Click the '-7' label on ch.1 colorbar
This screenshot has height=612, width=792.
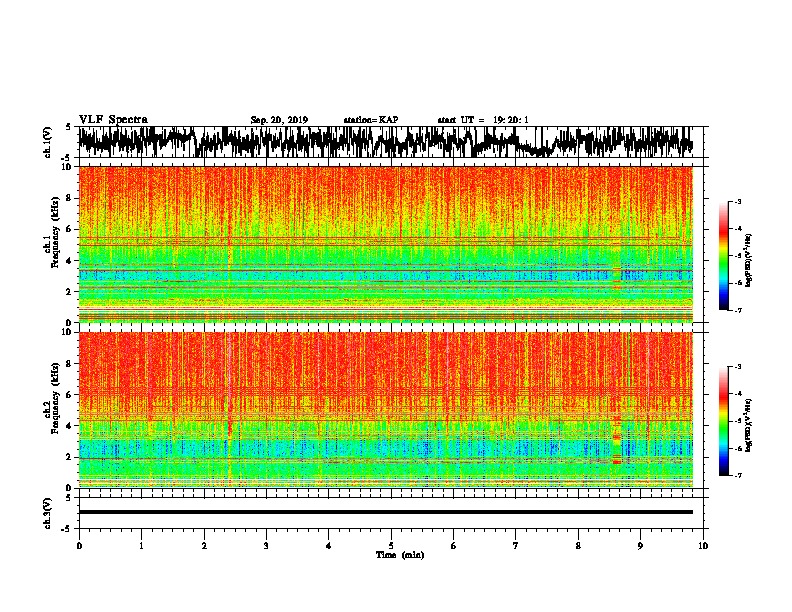tap(737, 310)
